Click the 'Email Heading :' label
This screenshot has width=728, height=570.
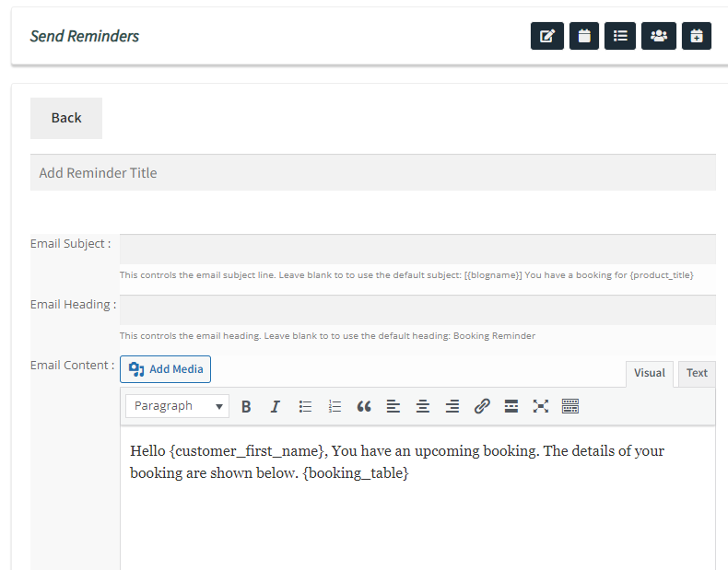[x=74, y=304]
